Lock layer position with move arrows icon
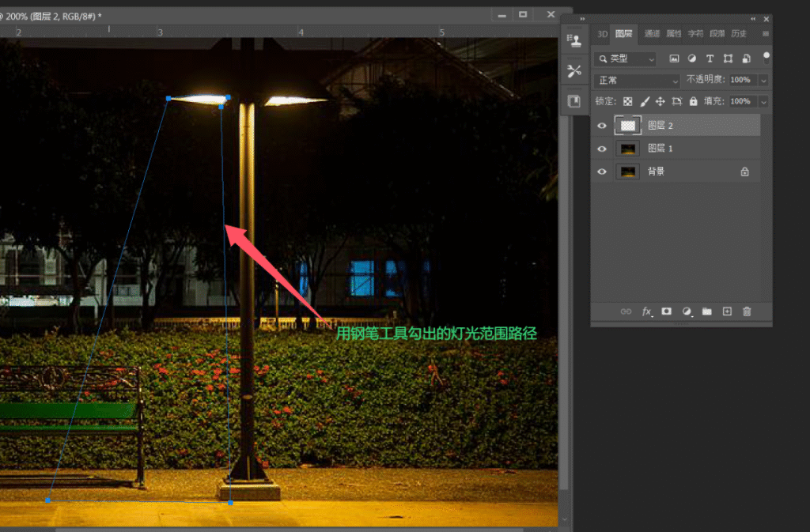This screenshot has width=810, height=532. coord(660,102)
